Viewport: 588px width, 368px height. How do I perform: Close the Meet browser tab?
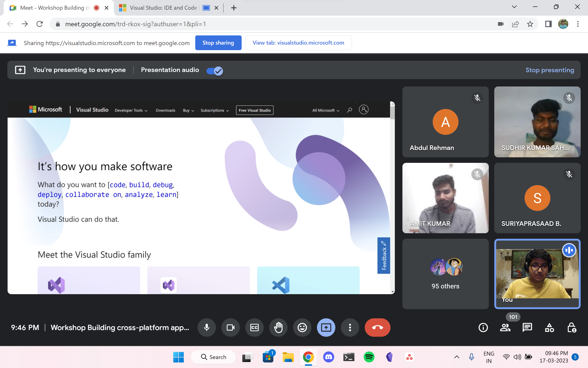106,8
